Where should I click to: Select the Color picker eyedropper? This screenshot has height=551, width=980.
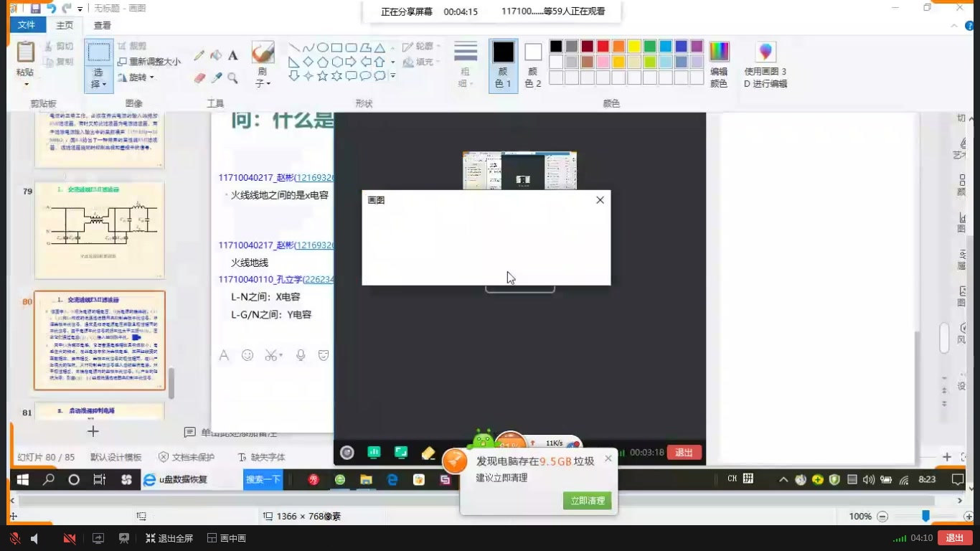click(x=216, y=77)
